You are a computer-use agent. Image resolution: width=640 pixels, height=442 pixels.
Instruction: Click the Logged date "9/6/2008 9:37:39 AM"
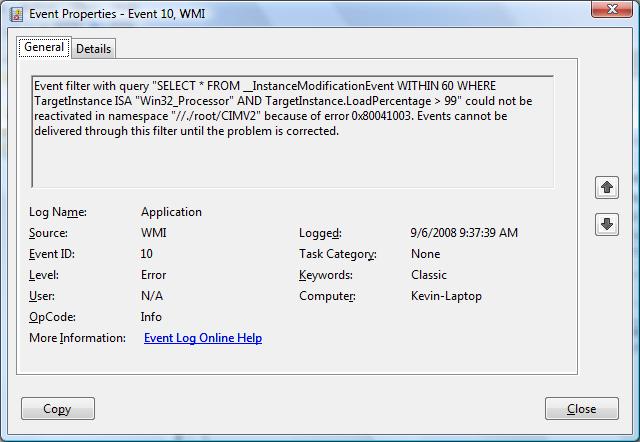click(x=464, y=233)
